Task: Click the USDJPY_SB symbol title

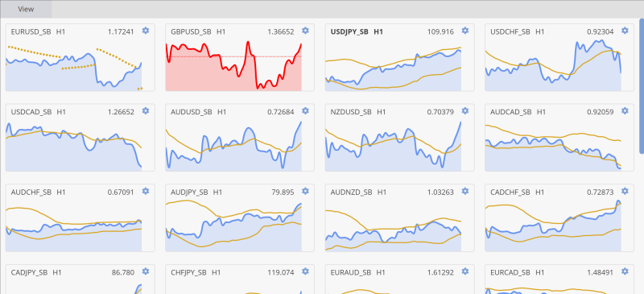Action: 349,31
